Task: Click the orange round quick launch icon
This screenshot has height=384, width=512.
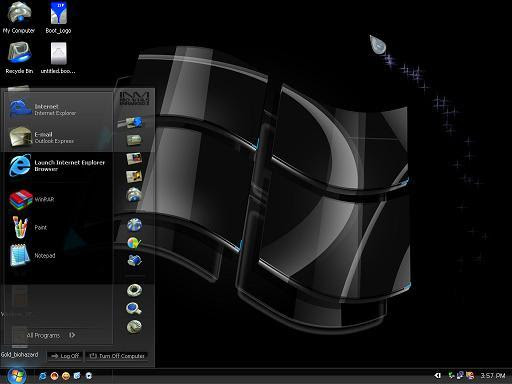Action: pyautogui.click(x=54, y=376)
